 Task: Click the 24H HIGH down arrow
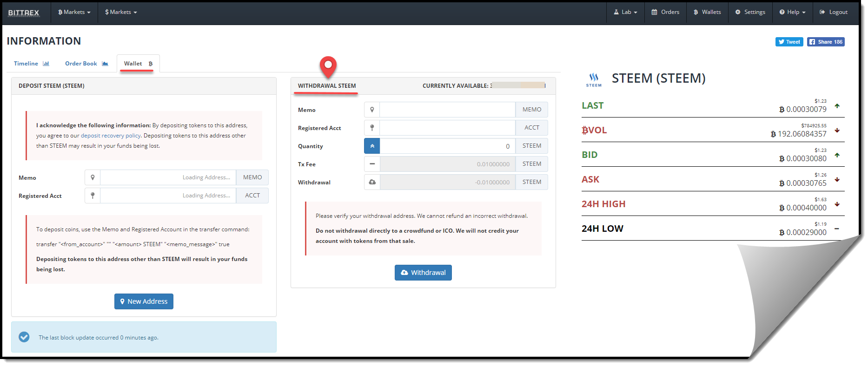click(x=837, y=204)
